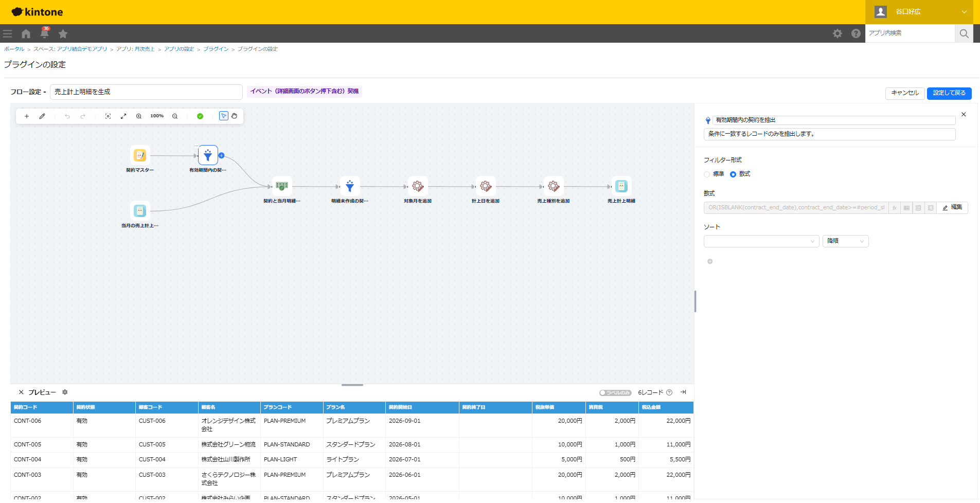
Task: Select the 計上日を追加 node
Action: click(x=486, y=186)
